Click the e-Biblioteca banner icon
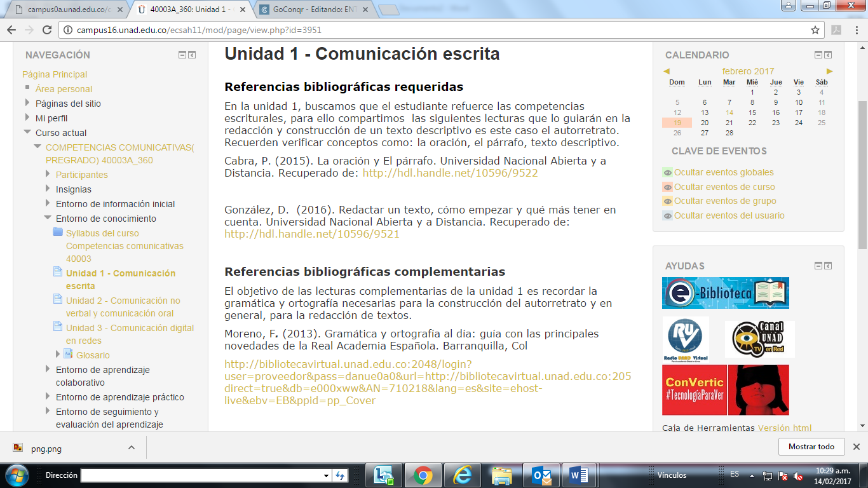Screen dimensions: 868x488 (x=725, y=293)
